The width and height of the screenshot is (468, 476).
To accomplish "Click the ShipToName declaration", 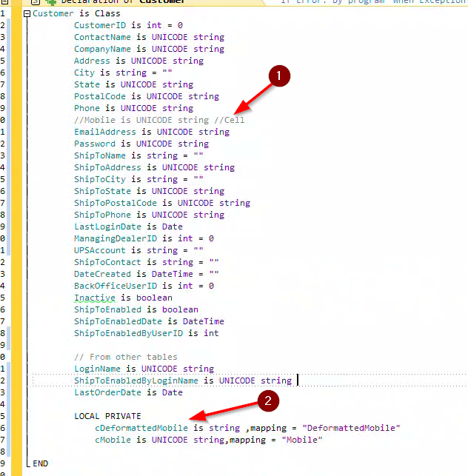I will [x=138, y=155].
